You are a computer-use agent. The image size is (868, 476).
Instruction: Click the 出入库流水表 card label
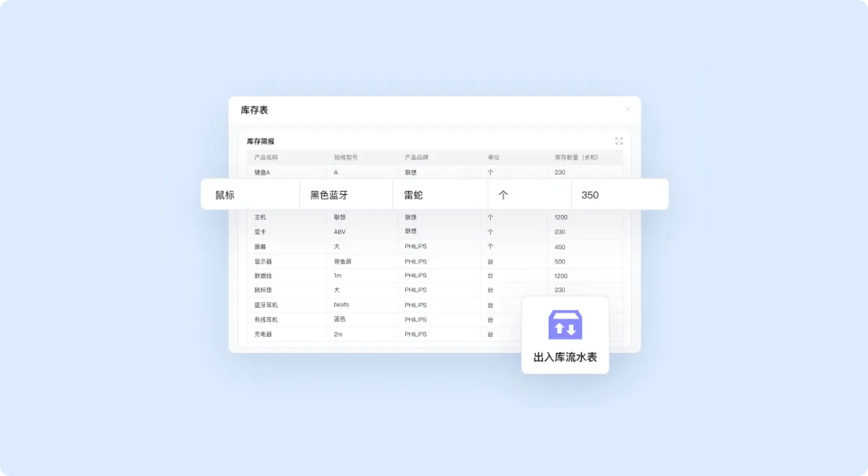pyautogui.click(x=565, y=357)
